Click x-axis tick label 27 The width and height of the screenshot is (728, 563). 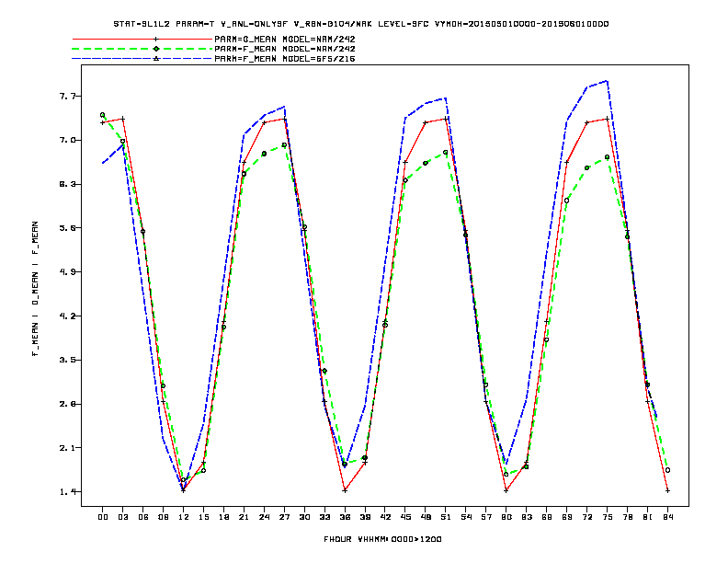coord(284,517)
